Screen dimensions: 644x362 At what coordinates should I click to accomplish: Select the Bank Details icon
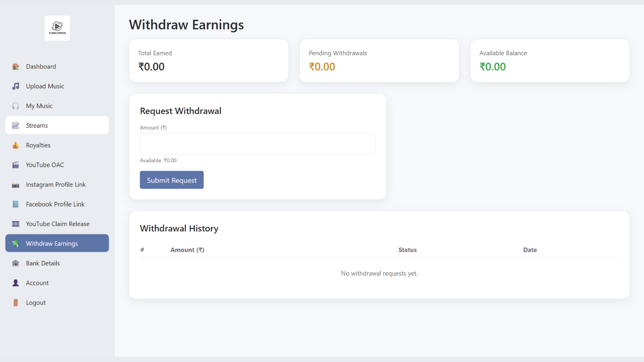click(15, 263)
